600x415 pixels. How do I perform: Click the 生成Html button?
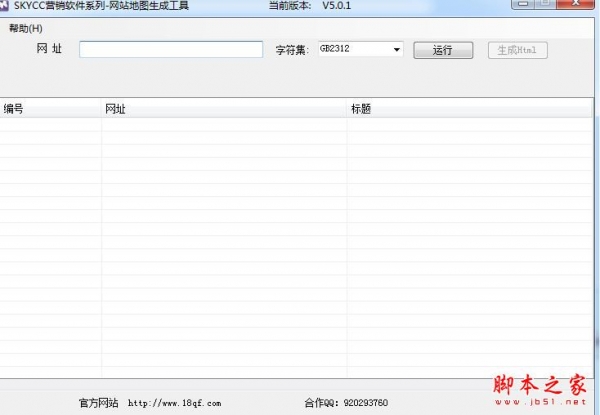pos(518,50)
